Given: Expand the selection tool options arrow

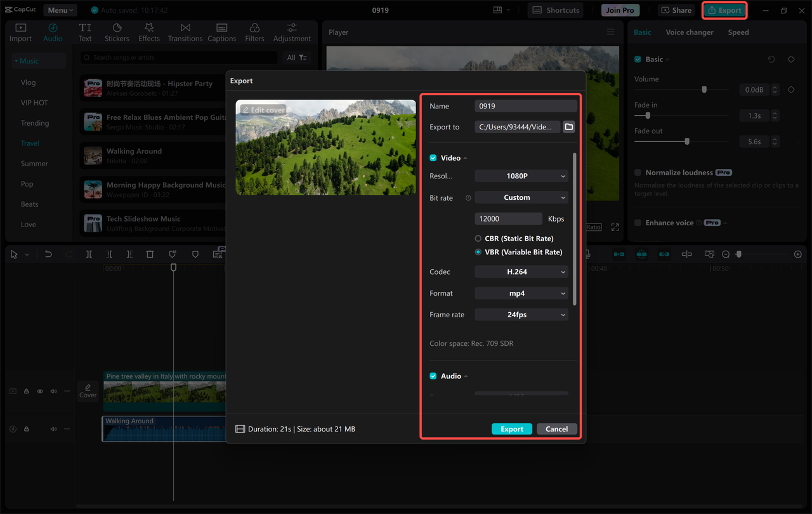Looking at the screenshot, I should pyautogui.click(x=27, y=254).
